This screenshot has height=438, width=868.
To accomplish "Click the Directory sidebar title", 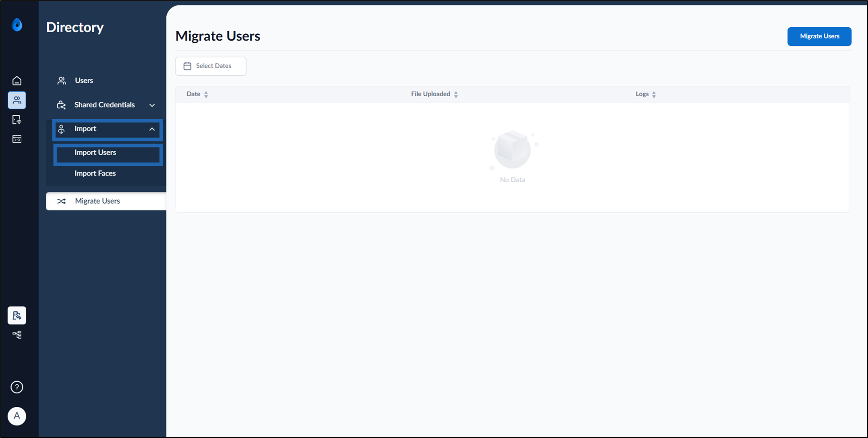I will point(75,27).
